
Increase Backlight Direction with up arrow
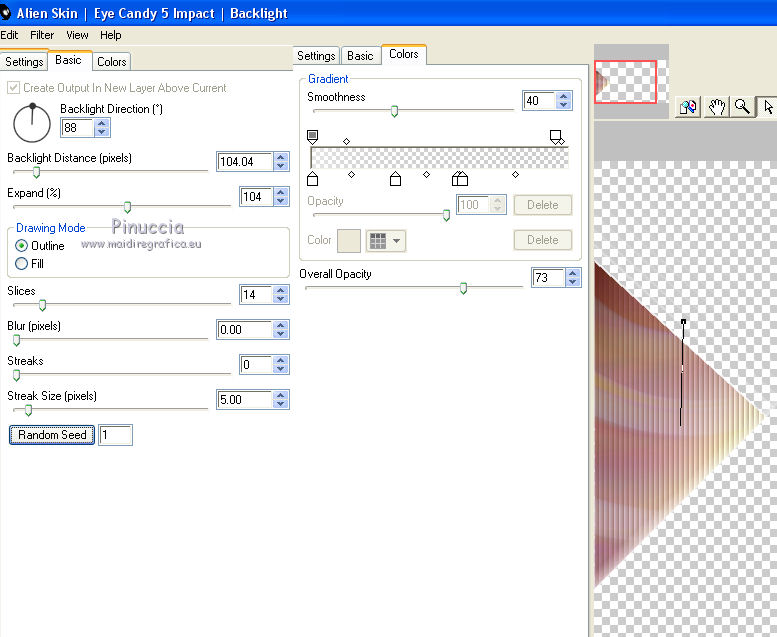coord(102,123)
